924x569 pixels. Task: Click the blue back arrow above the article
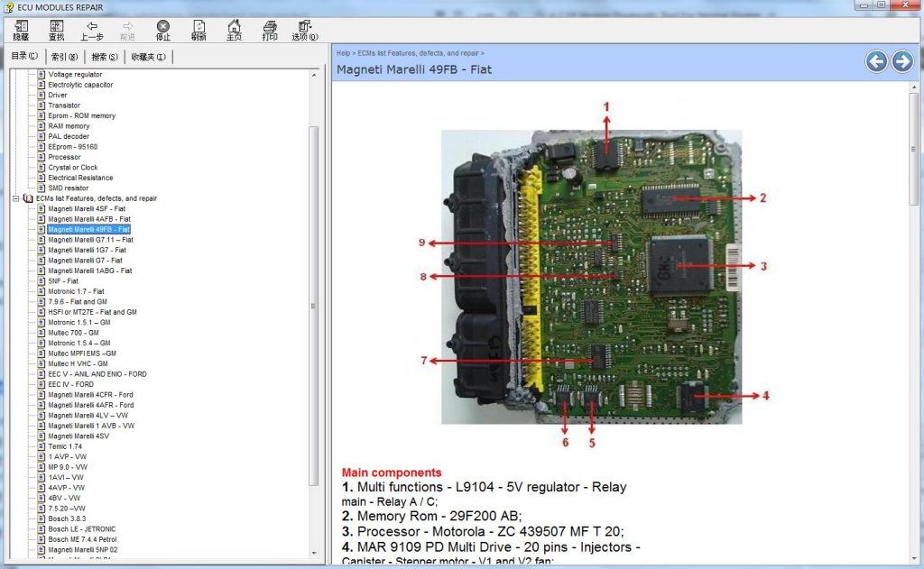click(875, 61)
